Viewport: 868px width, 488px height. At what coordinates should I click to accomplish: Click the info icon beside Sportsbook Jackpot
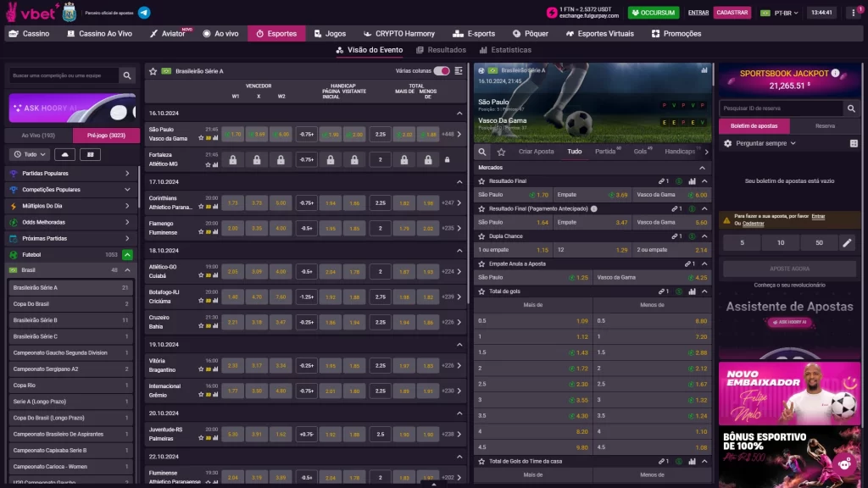pos(835,73)
